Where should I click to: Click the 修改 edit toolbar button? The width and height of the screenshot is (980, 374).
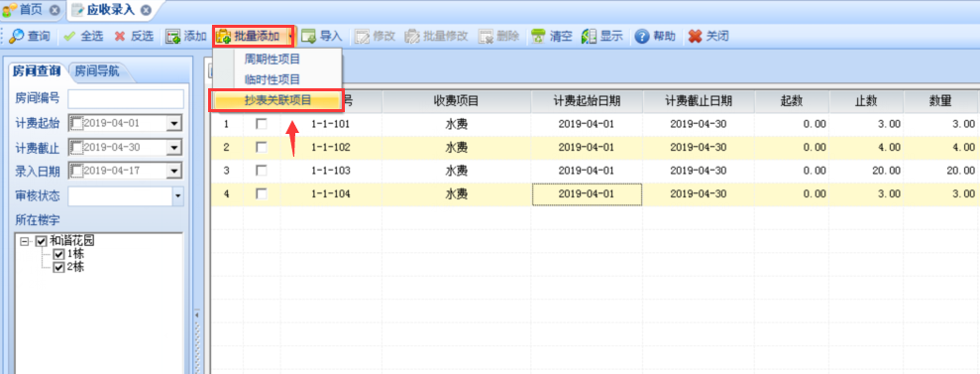375,37
